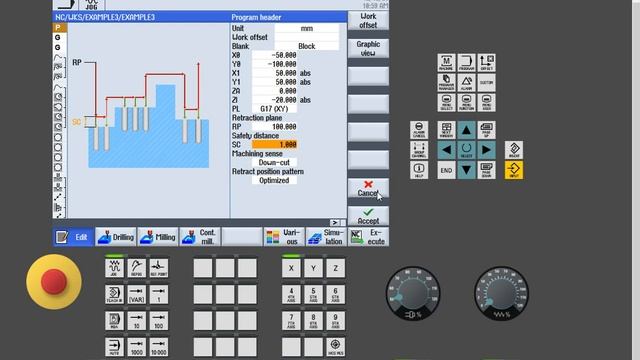
Task: Activate JOG mode key
Action: tap(114, 268)
